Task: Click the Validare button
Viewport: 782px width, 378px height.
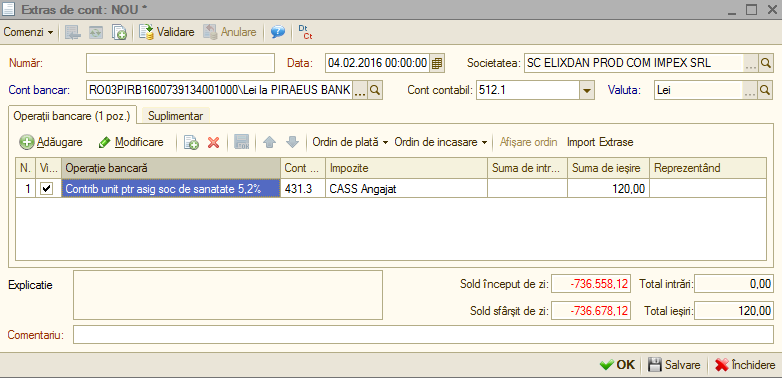Action: click(167, 32)
